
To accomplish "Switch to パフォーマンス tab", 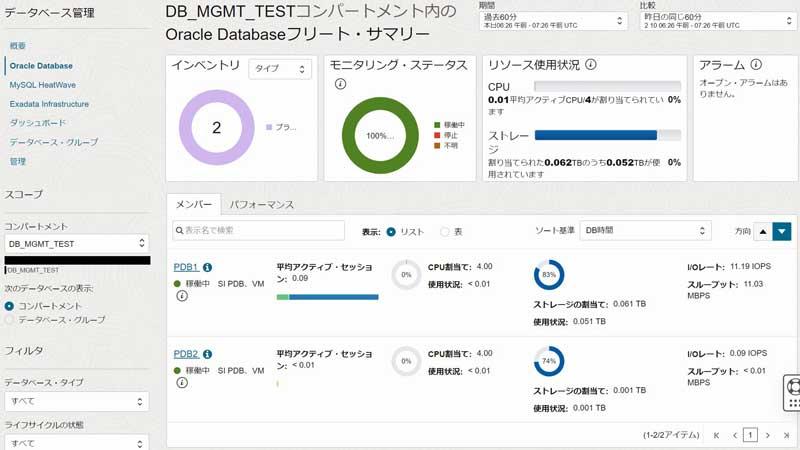I will [261, 205].
